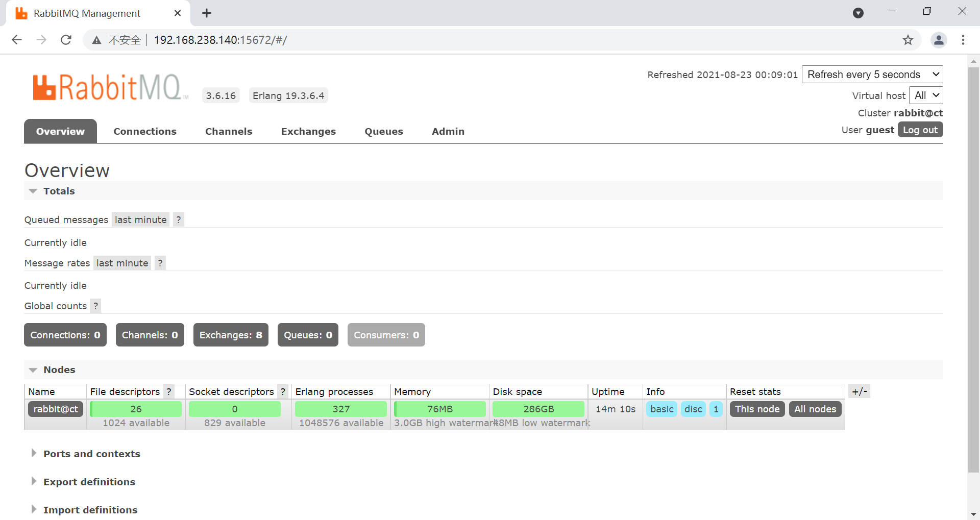Click the browser forward arrow
Screen dimensions: 980x520
[41, 40]
